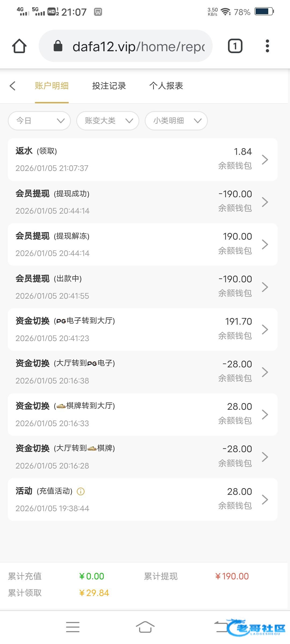Open the browser tab switcher
Image resolution: width=290 pixels, height=644 pixels.
pyautogui.click(x=235, y=46)
